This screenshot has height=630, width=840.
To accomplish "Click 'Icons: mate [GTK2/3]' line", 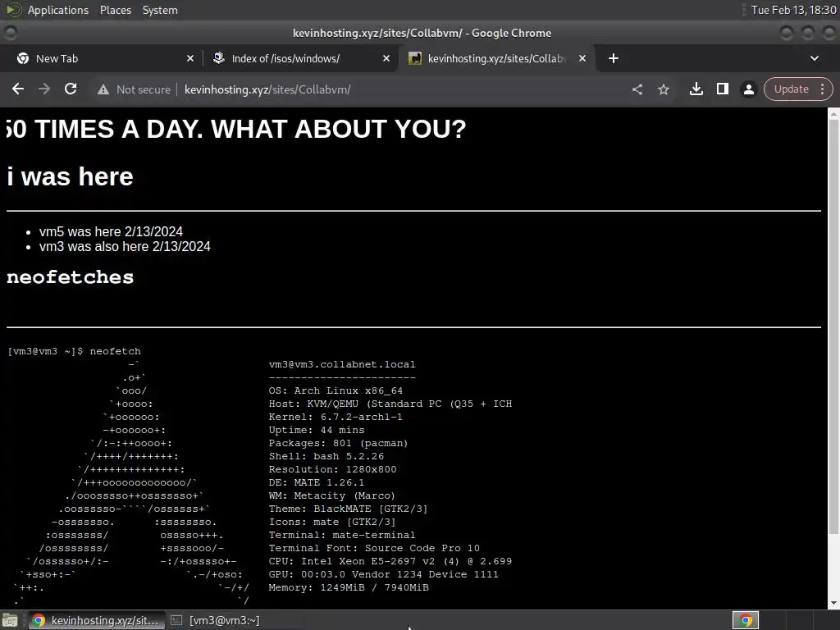I will pyautogui.click(x=332, y=522).
